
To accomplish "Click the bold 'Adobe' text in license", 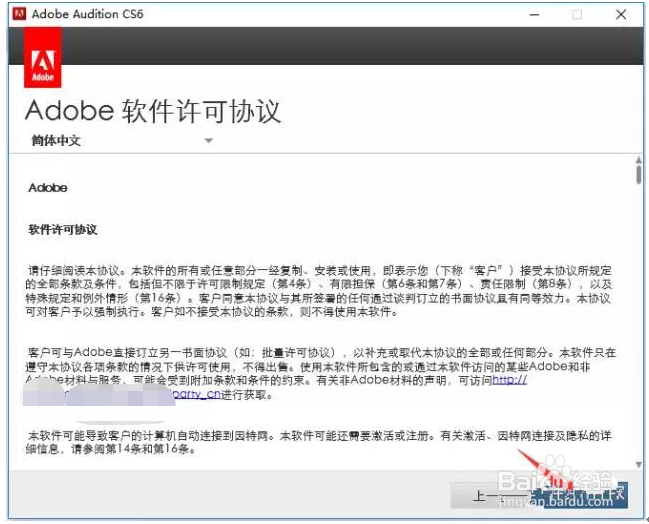I will [48, 188].
